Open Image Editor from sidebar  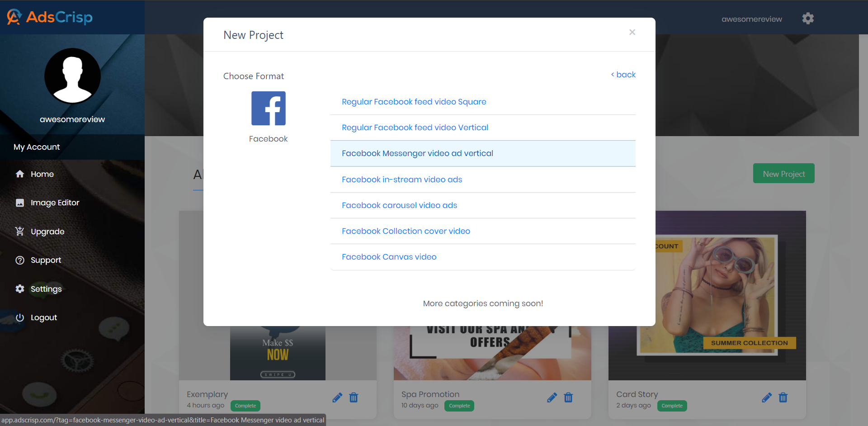pyautogui.click(x=55, y=203)
